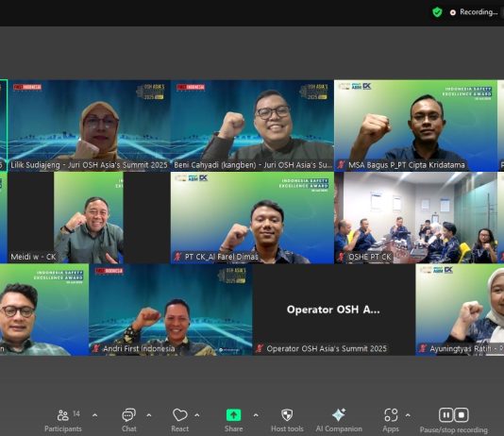Image resolution: width=504 pixels, height=436 pixels.
Task: Click name label Lilik Sudiajeng - Juri OSH
Action: [89, 165]
